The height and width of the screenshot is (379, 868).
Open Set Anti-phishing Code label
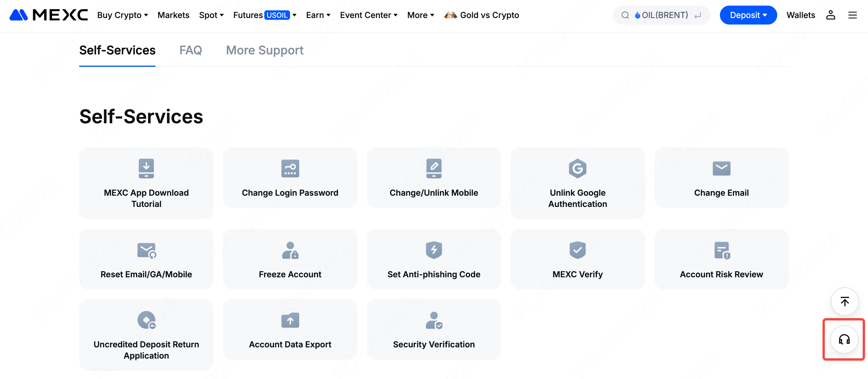tap(434, 274)
